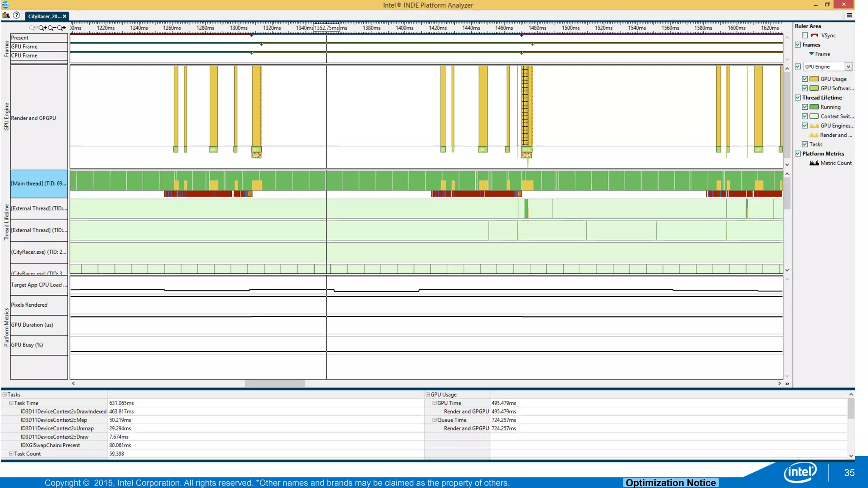
Task: Toggle the Thread Lifetime checkbox
Action: pos(798,97)
